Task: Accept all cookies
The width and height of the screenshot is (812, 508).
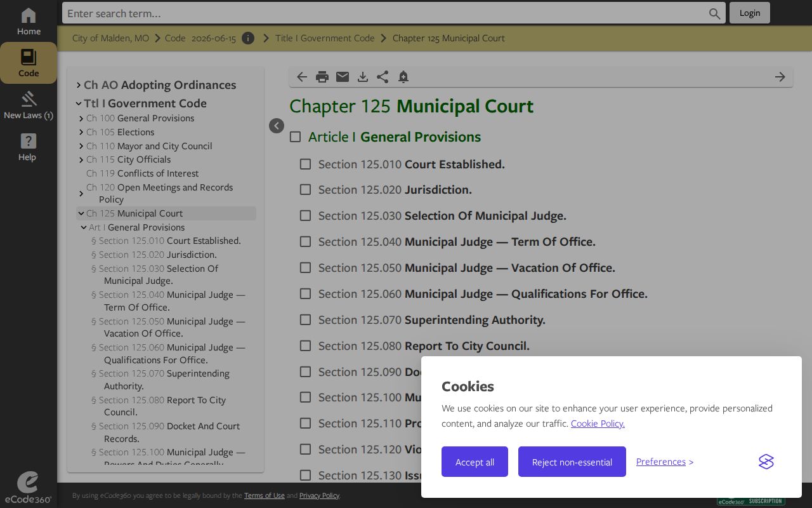Action: [x=475, y=462]
